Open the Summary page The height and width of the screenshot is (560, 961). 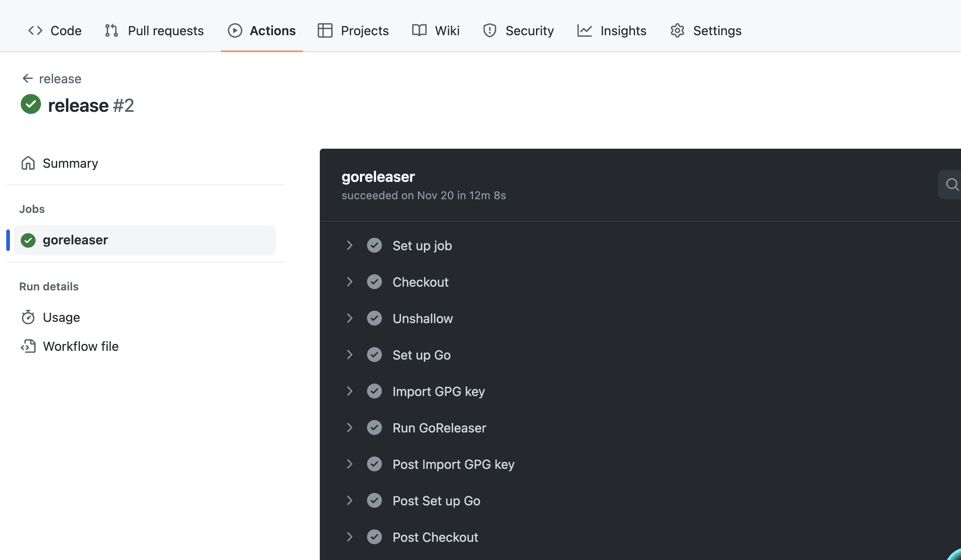coord(145,163)
